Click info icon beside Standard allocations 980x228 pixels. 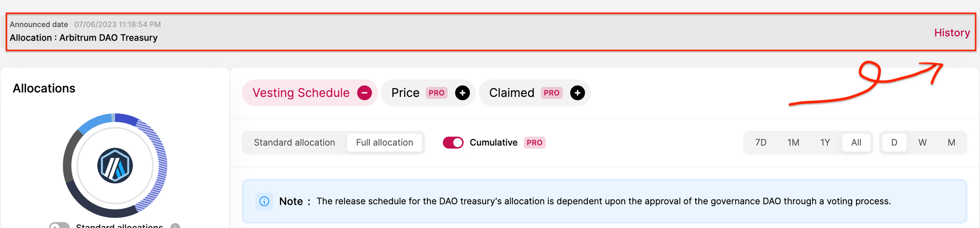point(175,226)
